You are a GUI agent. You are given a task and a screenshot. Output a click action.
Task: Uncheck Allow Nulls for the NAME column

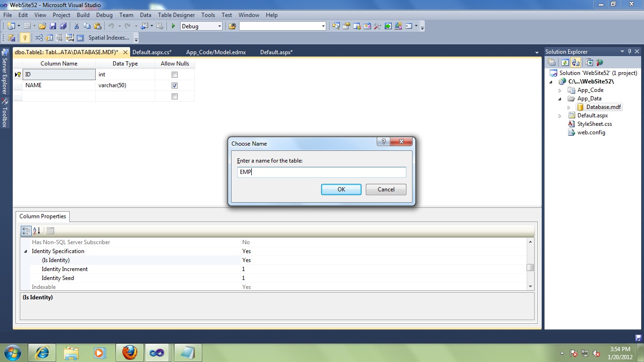(x=175, y=85)
